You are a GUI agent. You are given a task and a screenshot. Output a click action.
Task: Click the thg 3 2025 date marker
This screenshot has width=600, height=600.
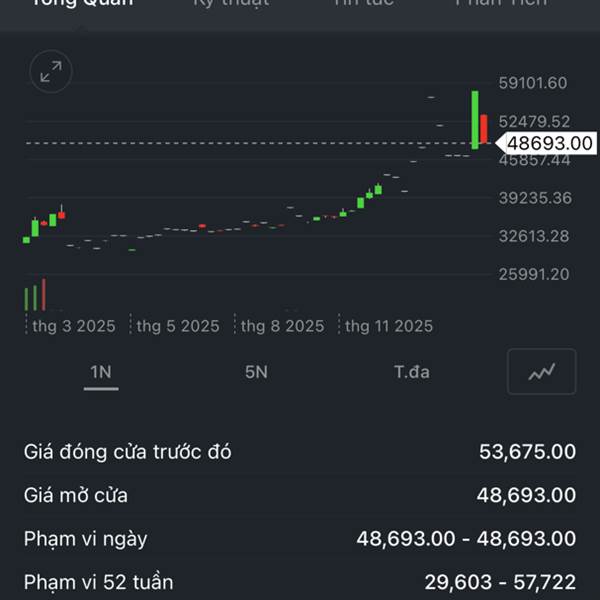pos(74,326)
